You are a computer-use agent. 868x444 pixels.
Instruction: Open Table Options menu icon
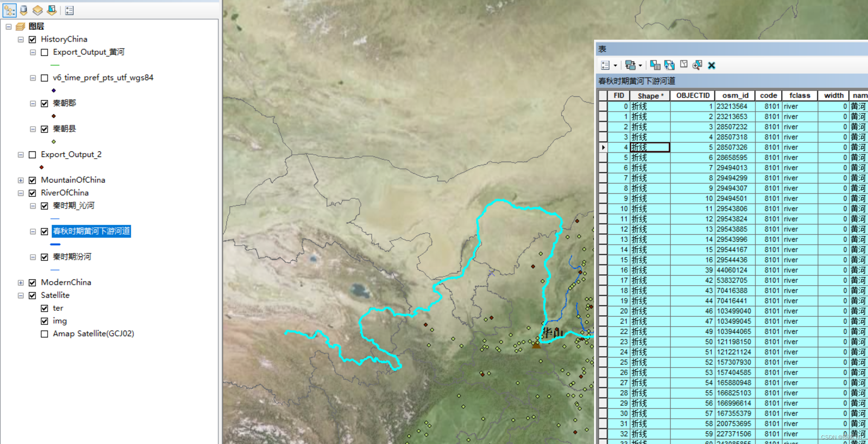click(605, 65)
